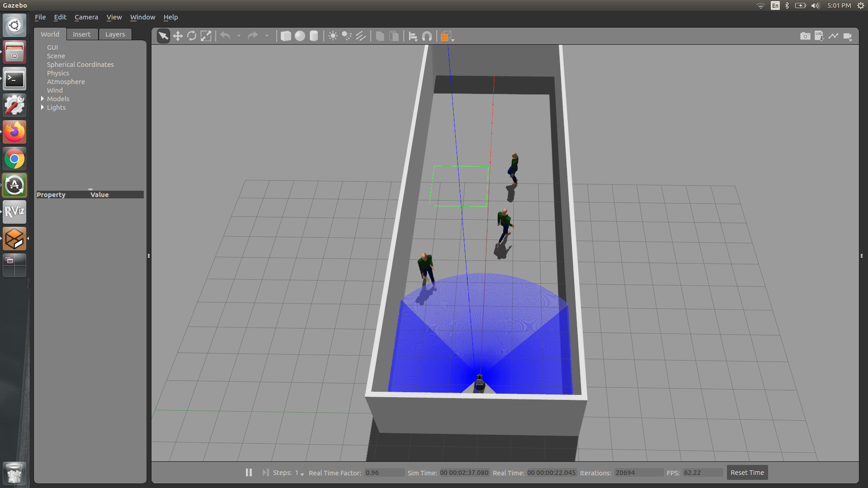Step the simulation forward once
This screenshot has width=868, height=488.
(x=265, y=473)
